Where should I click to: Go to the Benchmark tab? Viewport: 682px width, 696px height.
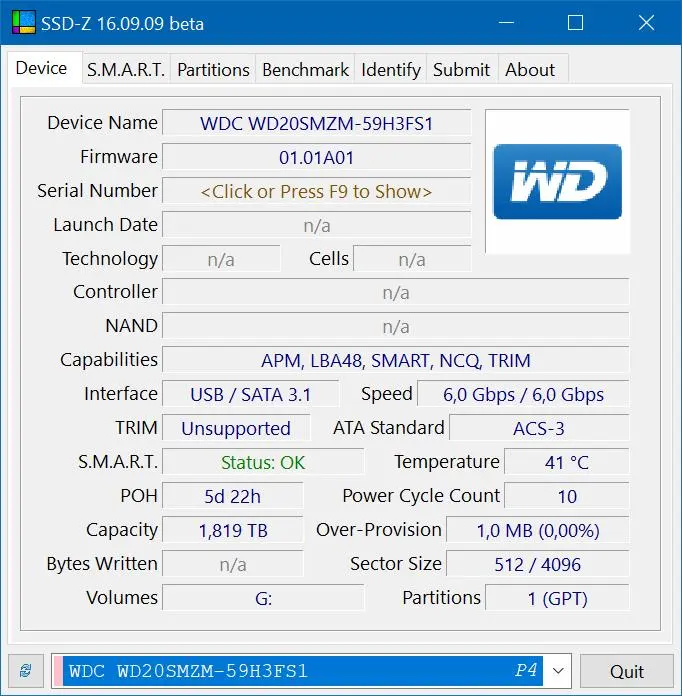[305, 70]
